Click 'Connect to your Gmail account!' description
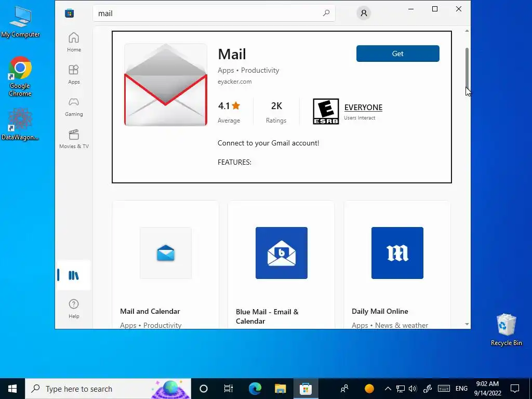 point(269,143)
